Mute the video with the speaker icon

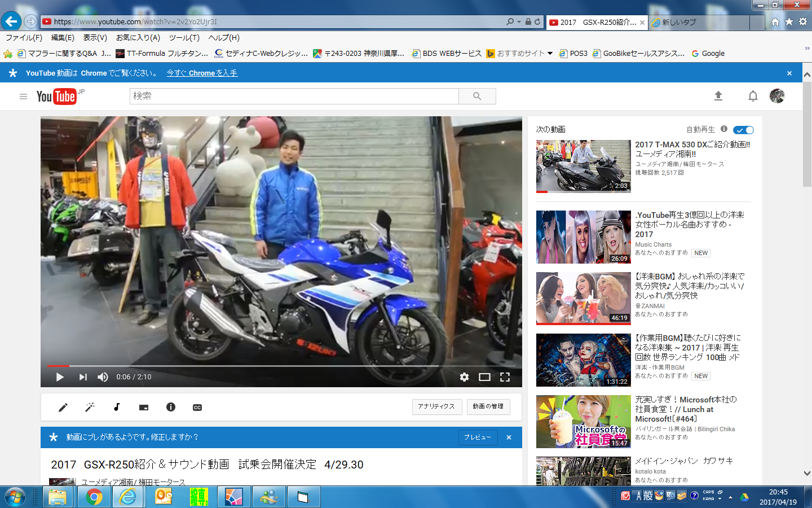(x=103, y=377)
